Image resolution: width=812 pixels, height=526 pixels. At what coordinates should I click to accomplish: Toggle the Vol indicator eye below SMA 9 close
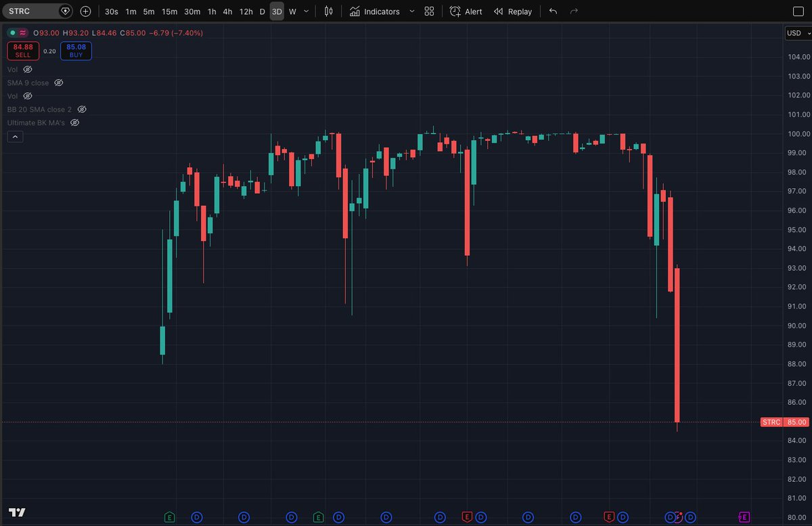coord(28,96)
